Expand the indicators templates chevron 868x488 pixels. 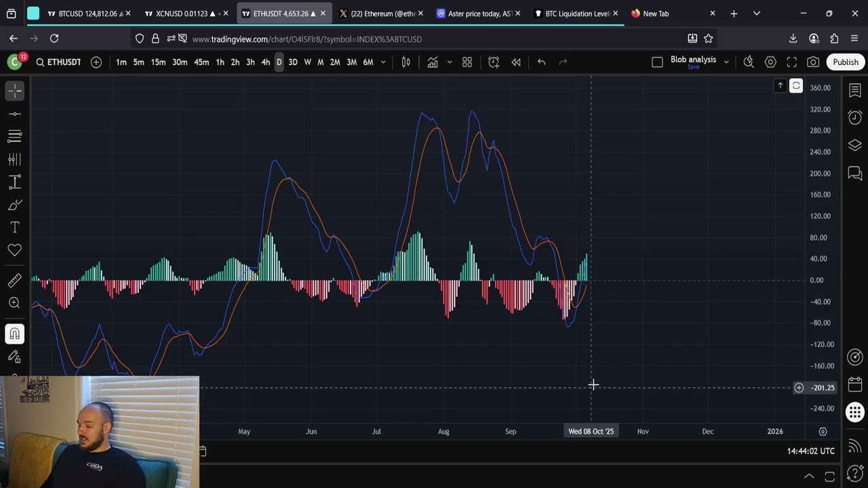[x=449, y=62]
